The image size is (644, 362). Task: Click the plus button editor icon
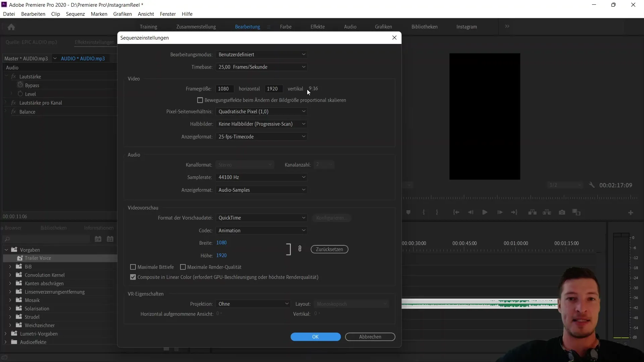pyautogui.click(x=631, y=213)
